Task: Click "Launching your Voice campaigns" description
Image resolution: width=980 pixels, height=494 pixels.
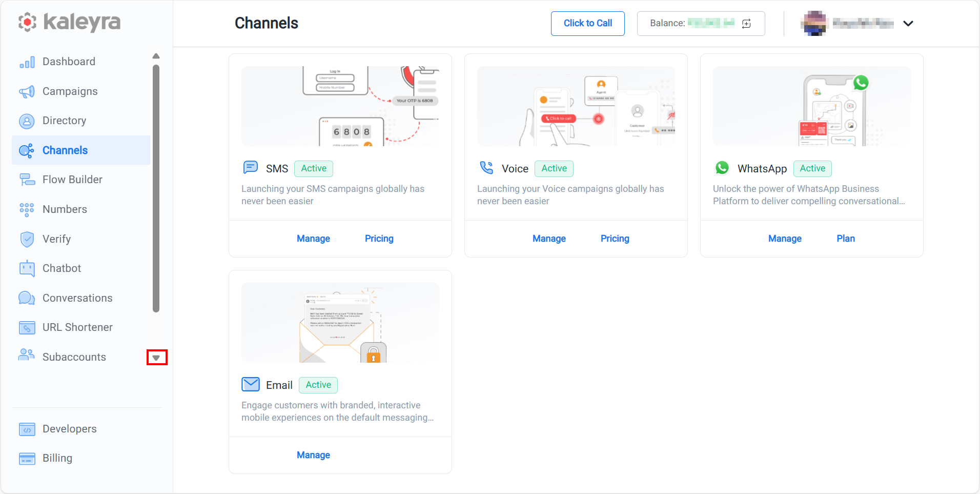Action: [x=570, y=195]
